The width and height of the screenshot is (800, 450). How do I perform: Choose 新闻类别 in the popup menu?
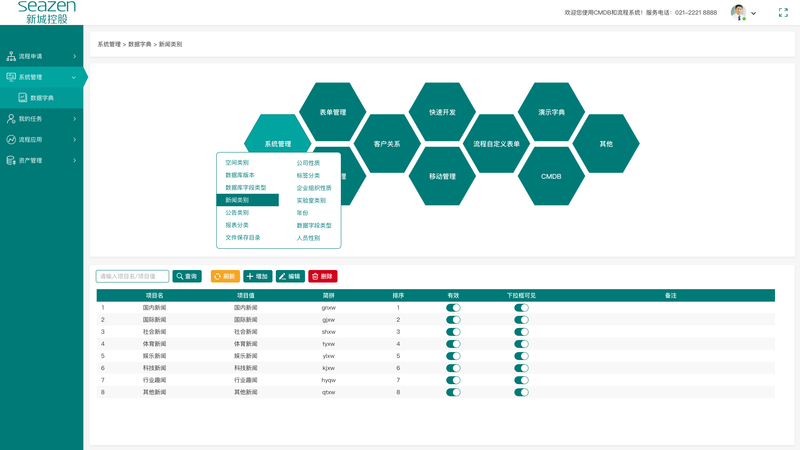[247, 200]
